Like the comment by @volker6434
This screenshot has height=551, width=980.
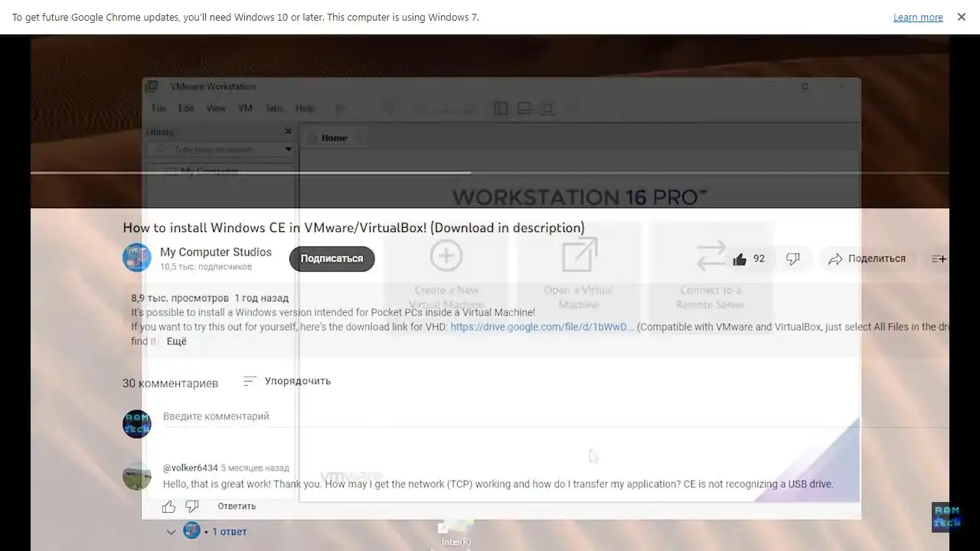pos(169,507)
